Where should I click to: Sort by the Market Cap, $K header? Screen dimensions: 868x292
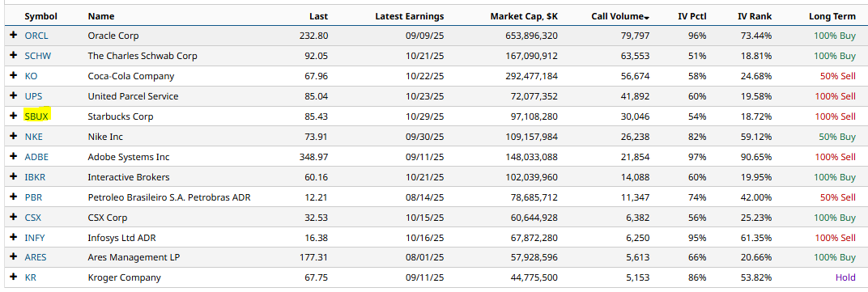[x=524, y=17]
